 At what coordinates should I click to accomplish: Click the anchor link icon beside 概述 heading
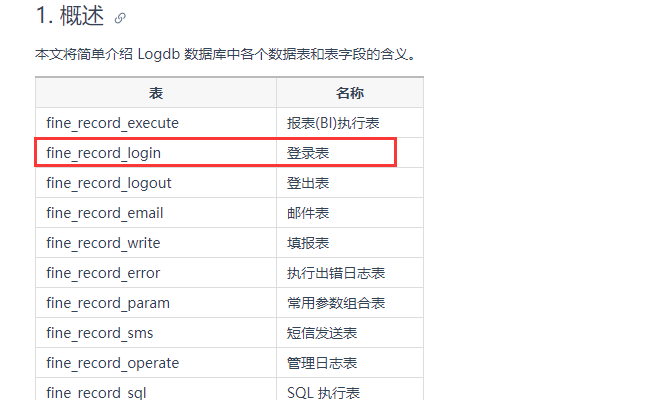[120, 18]
